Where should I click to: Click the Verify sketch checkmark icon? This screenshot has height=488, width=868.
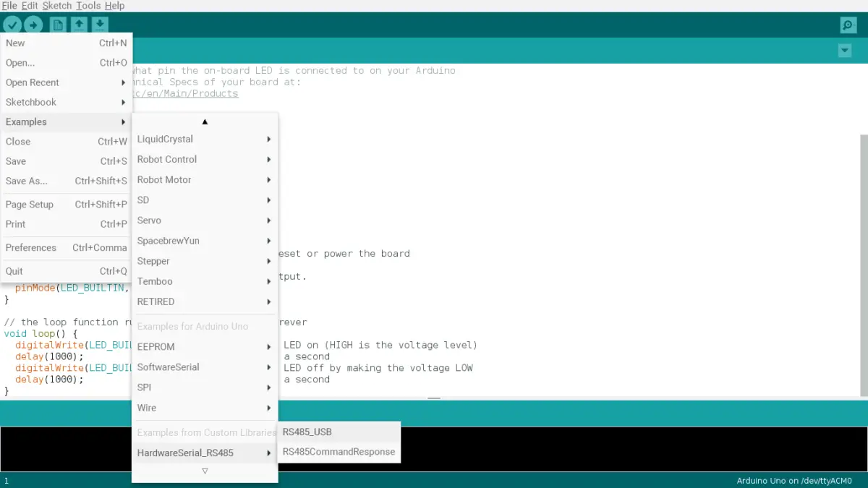(x=12, y=24)
